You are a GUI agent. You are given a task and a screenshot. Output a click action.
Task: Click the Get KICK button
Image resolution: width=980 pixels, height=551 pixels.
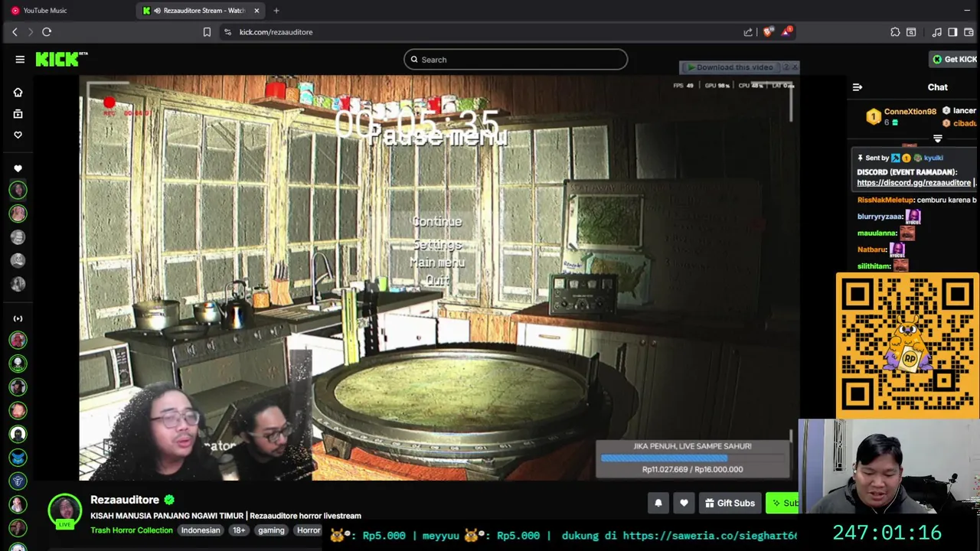tap(954, 59)
